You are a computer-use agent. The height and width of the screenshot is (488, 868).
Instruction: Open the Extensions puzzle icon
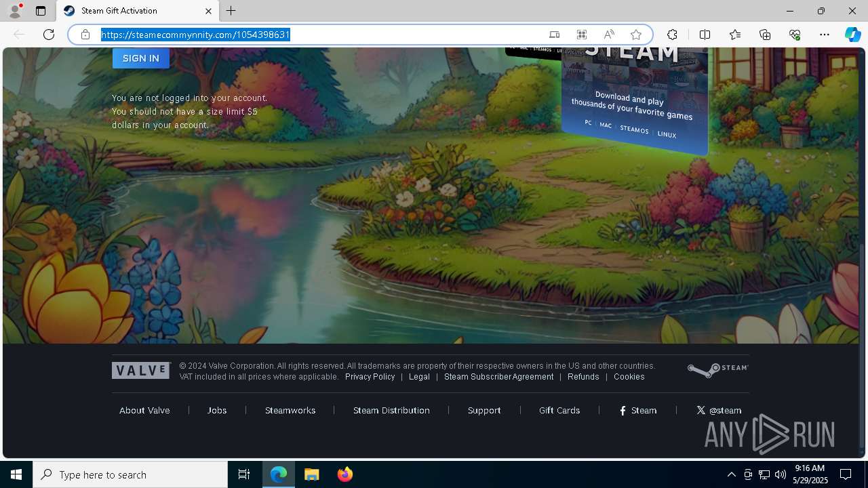coord(672,35)
